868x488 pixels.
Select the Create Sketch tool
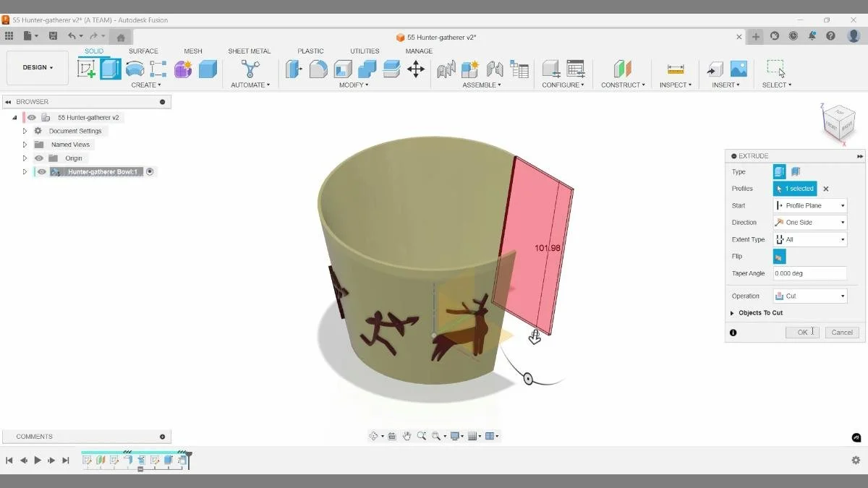(86, 69)
